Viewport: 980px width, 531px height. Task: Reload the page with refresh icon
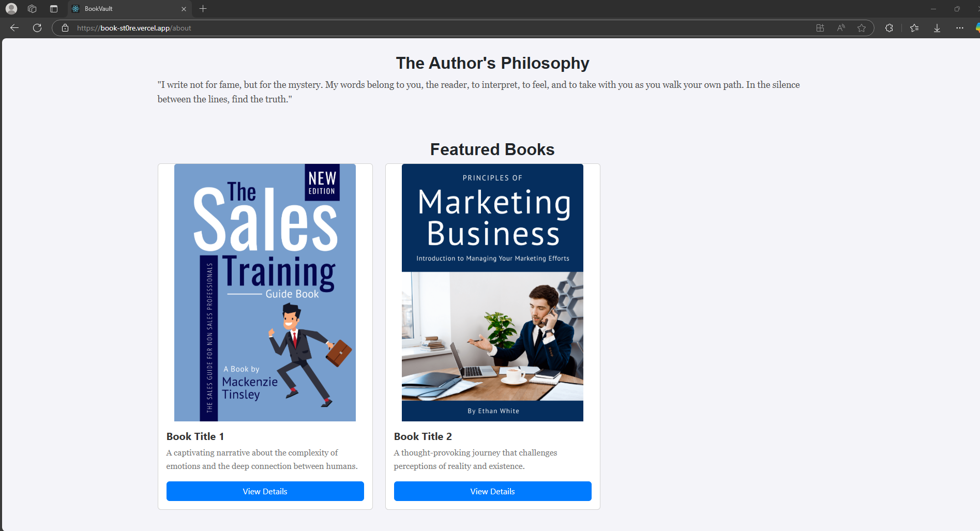37,28
